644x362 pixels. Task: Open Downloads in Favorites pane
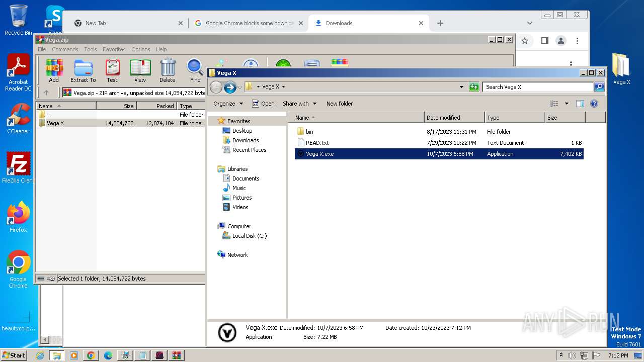pos(245,140)
